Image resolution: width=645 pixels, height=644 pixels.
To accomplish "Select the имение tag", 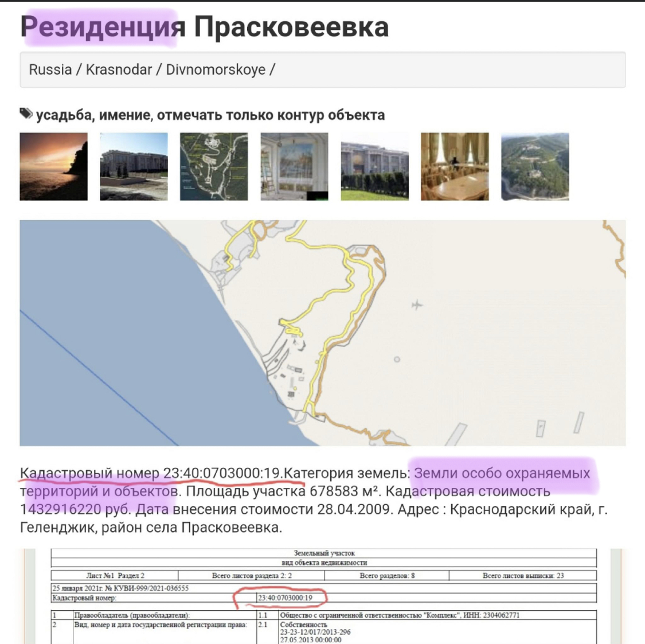I will click(125, 115).
